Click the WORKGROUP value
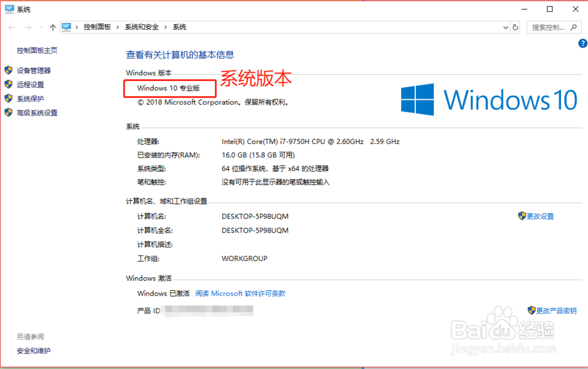Viewport: 588px width, 369px height. pos(245,259)
